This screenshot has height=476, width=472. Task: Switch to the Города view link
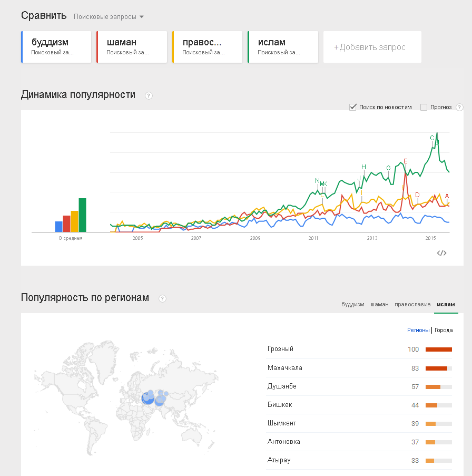tap(444, 331)
